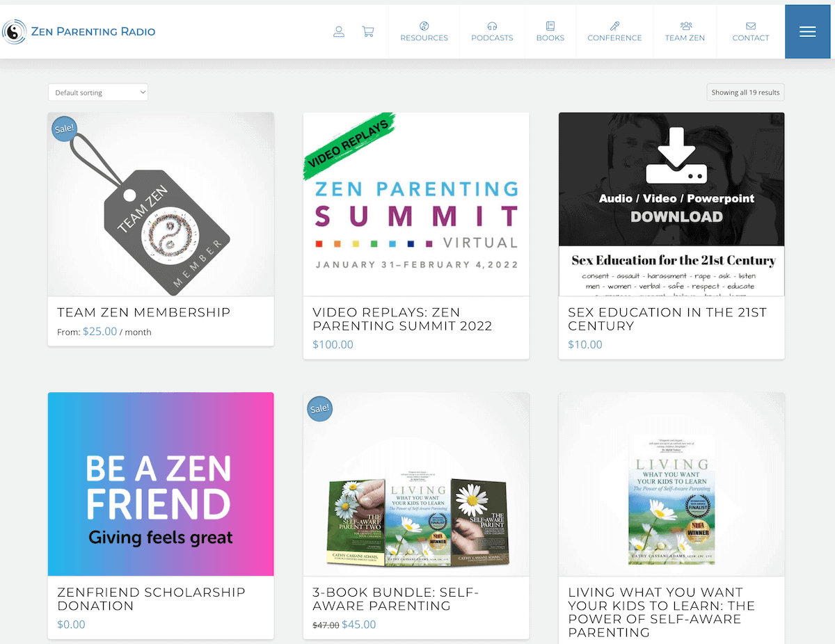Expand the Default sorting dropdown
This screenshot has height=644, width=835.
pos(98,92)
